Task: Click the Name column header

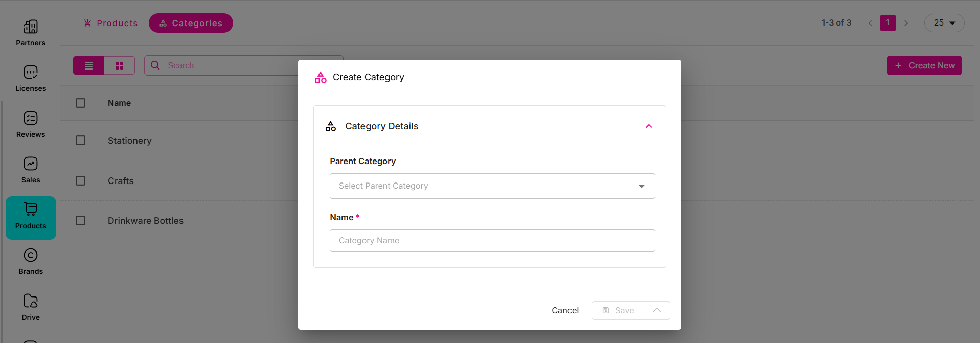Action: [119, 103]
